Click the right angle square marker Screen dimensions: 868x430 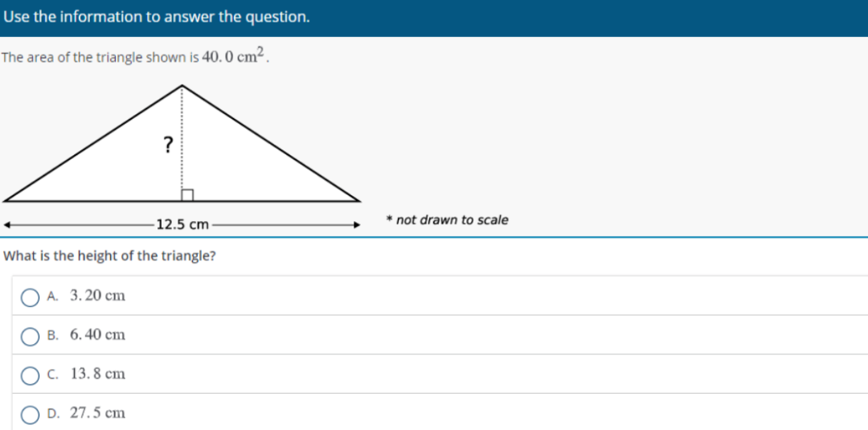[187, 195]
